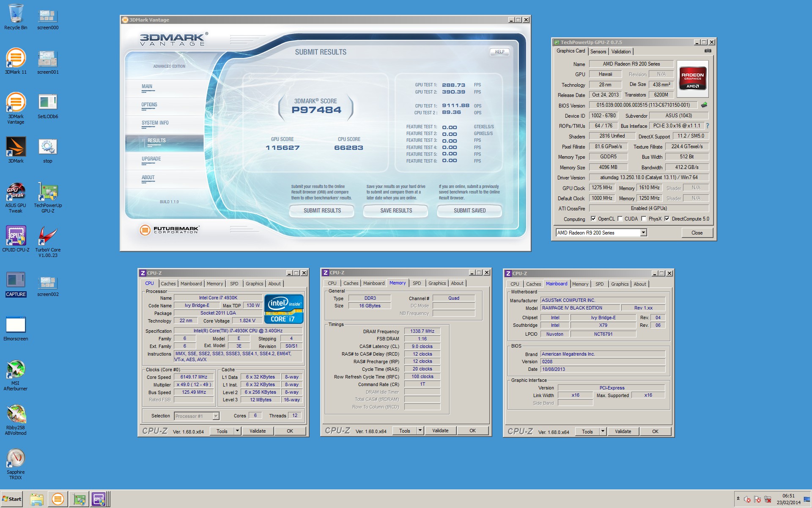Click SAVE RESULTS button

tap(396, 210)
